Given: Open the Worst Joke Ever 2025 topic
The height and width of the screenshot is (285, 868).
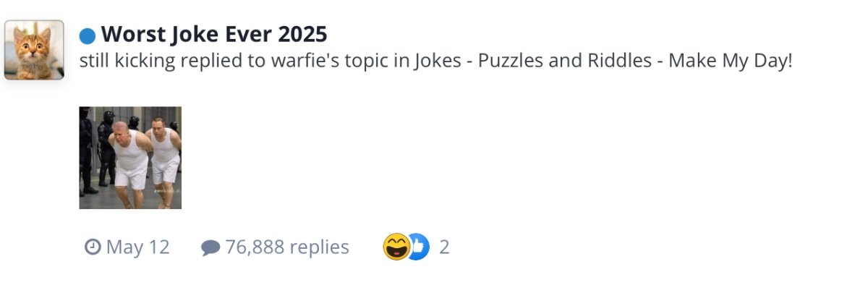Looking at the screenshot, I should coord(214,34).
